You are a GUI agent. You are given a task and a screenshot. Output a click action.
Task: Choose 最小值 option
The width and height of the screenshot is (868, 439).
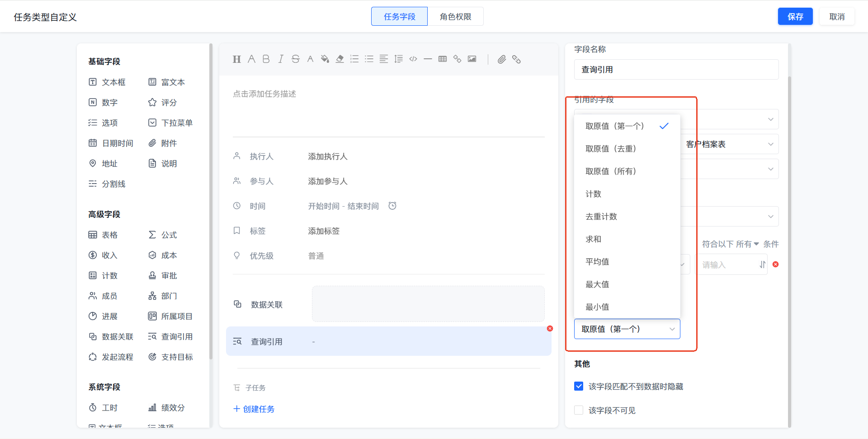point(627,307)
